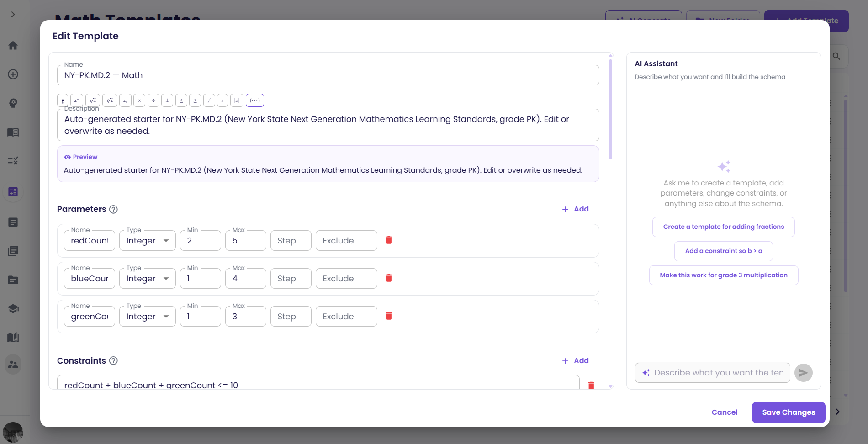The width and height of the screenshot is (868, 444).
Task: Delete the redCount + blueCount constraint
Action: pyautogui.click(x=591, y=385)
